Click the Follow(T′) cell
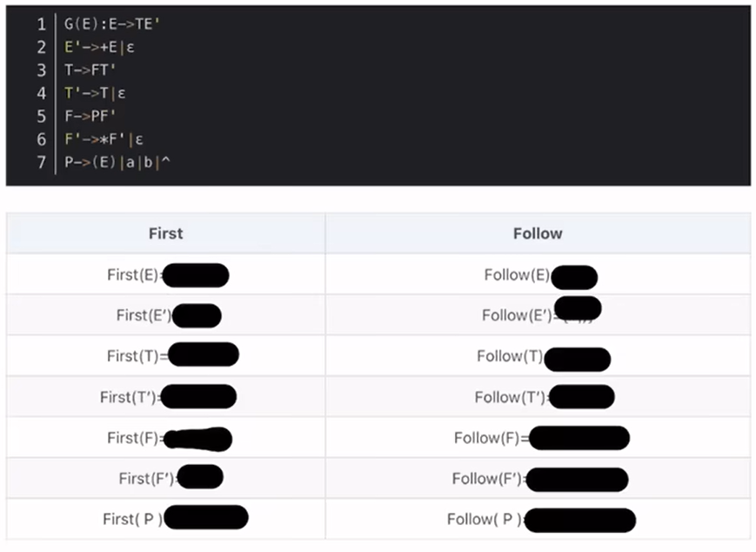Viewport: 756px width, 552px height. tap(538, 397)
